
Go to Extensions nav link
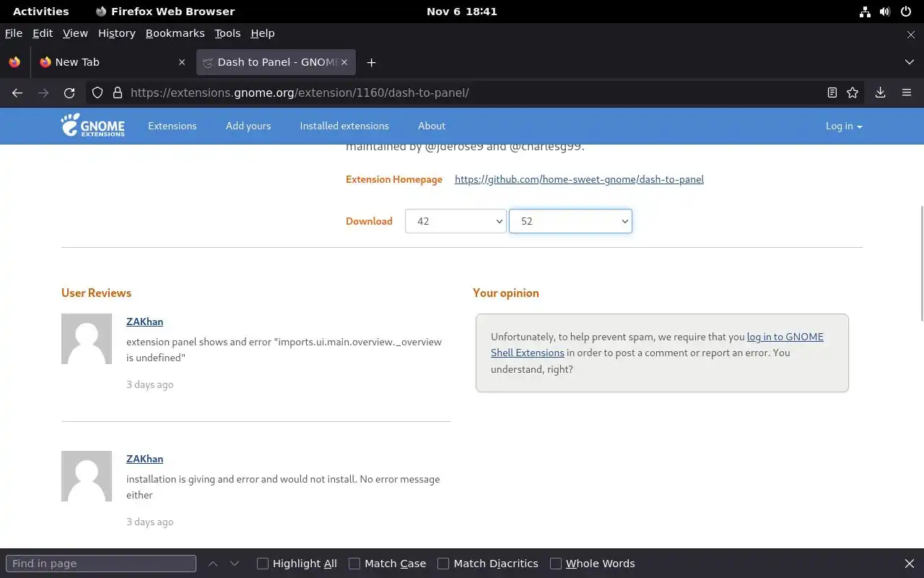click(173, 126)
